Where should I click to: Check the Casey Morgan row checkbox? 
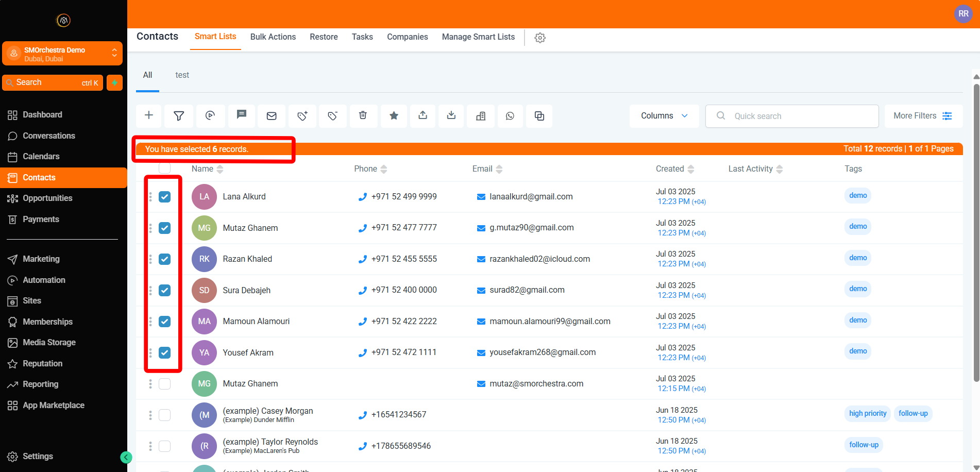click(x=164, y=415)
